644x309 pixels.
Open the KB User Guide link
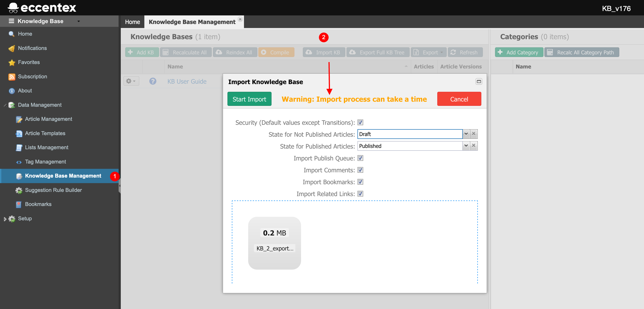point(187,81)
